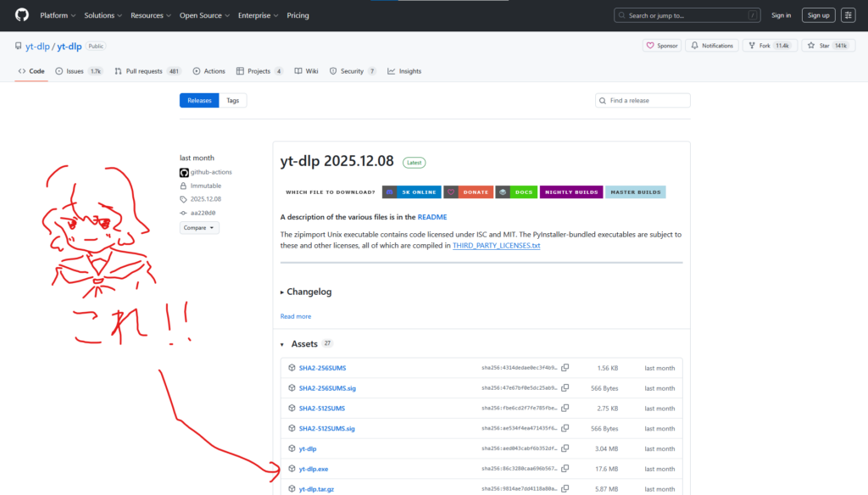Go to the Issues tab
This screenshot has width=868, height=495.
[x=78, y=71]
